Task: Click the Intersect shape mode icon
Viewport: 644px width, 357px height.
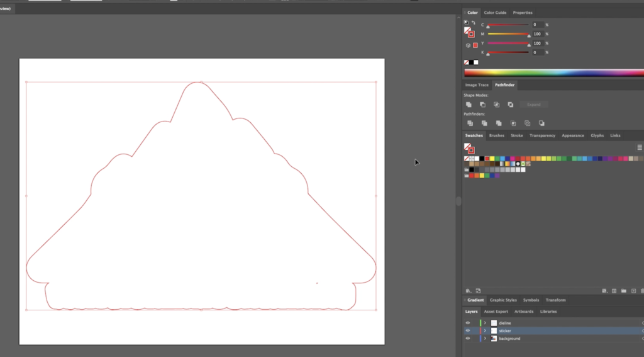Action: [497, 105]
